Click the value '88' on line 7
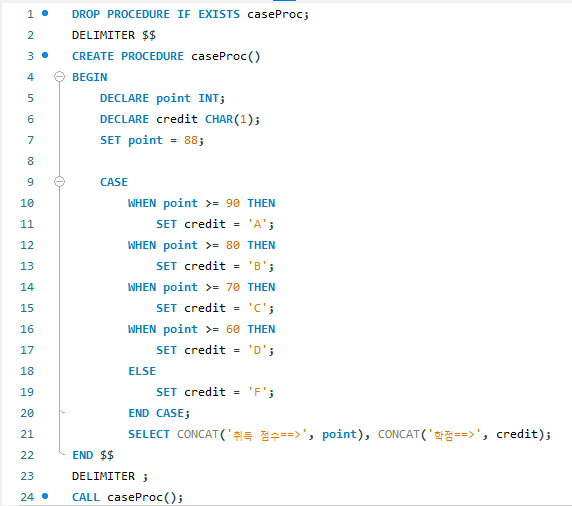The width and height of the screenshot is (572, 506). pyautogui.click(x=191, y=140)
